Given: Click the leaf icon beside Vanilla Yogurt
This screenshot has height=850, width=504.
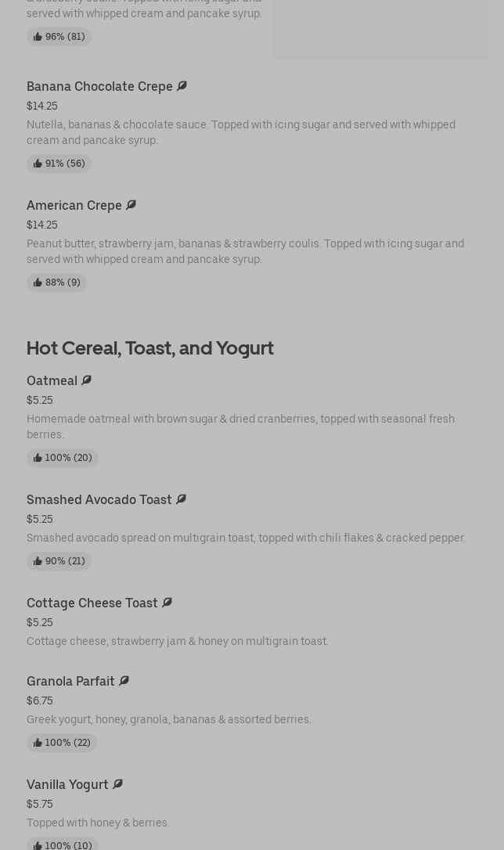Looking at the screenshot, I should click(117, 784).
